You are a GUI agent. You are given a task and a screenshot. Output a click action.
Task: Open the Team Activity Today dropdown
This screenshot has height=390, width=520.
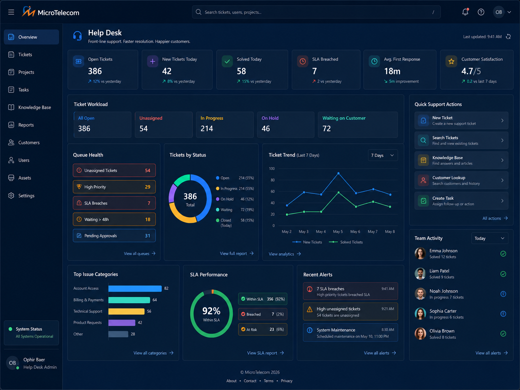pyautogui.click(x=490, y=238)
